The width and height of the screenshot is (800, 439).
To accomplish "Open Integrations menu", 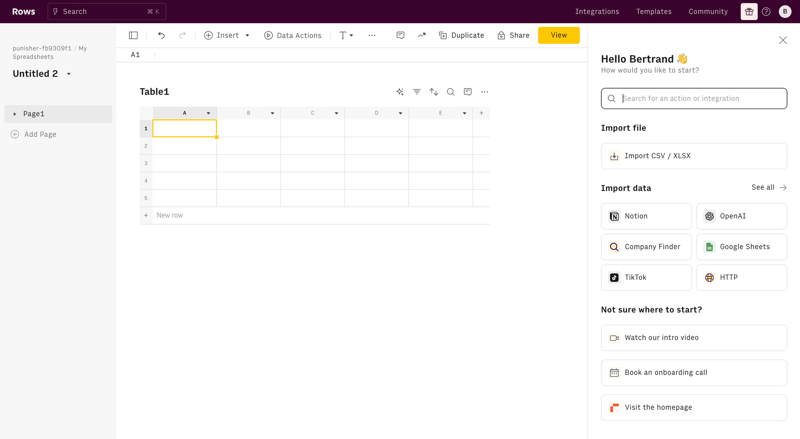I will point(597,11).
